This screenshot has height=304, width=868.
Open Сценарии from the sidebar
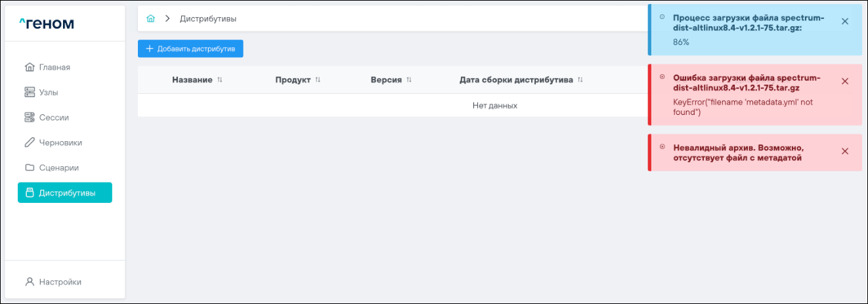point(58,167)
